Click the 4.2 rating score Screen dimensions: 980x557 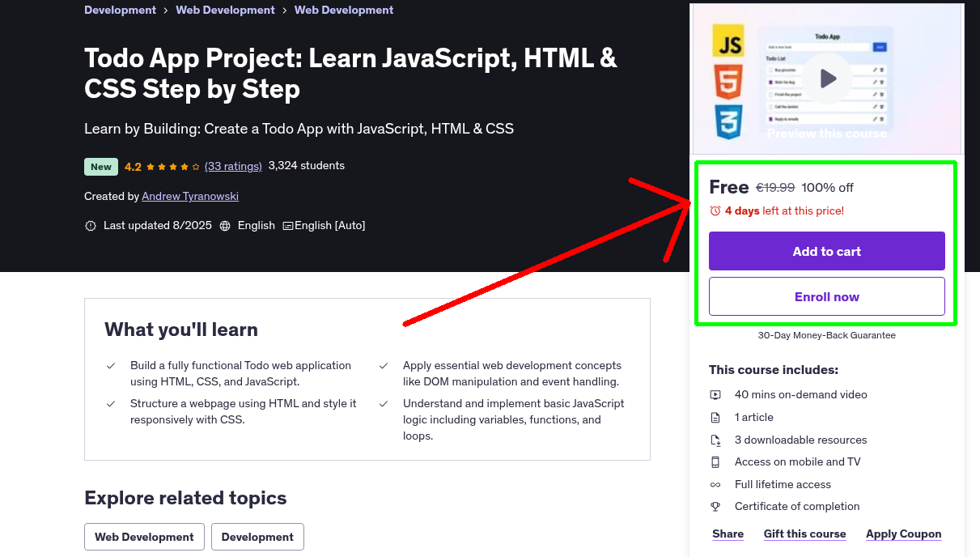(133, 167)
